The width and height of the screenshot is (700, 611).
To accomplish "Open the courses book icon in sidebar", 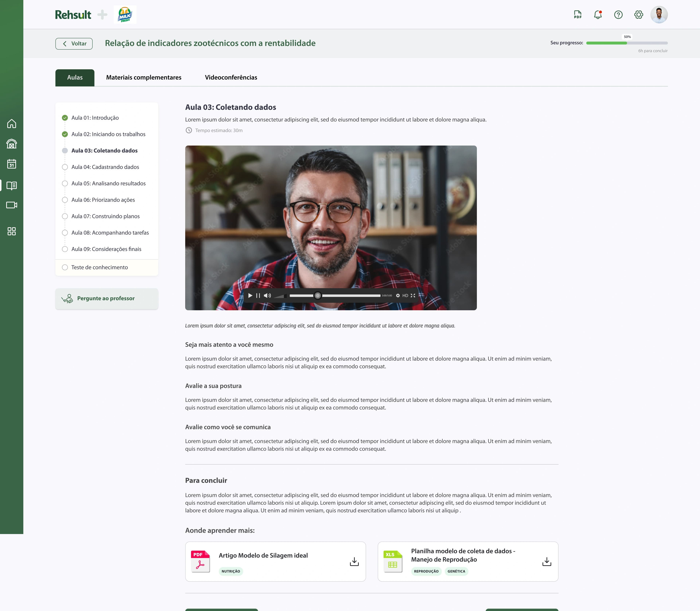I will pyautogui.click(x=12, y=185).
